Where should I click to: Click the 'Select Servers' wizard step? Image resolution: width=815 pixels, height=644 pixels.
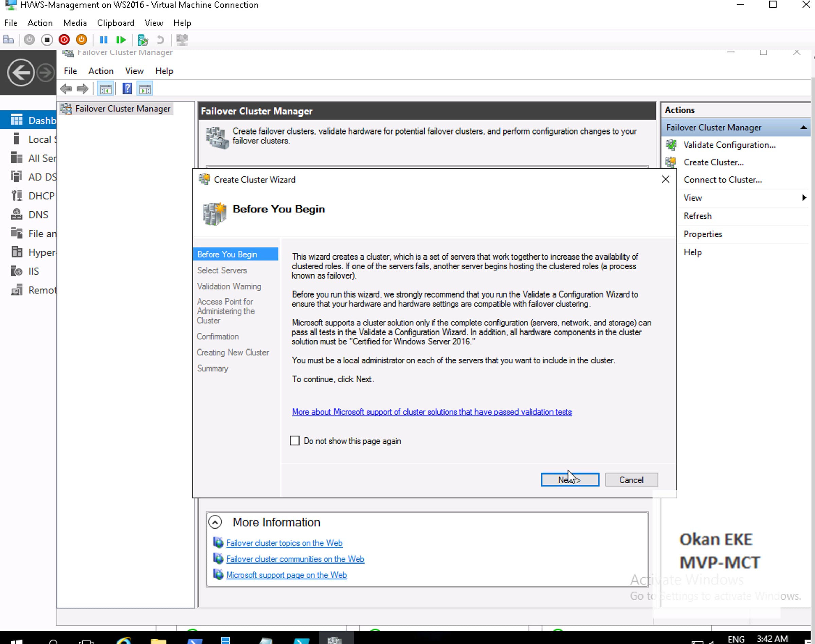[x=222, y=270]
